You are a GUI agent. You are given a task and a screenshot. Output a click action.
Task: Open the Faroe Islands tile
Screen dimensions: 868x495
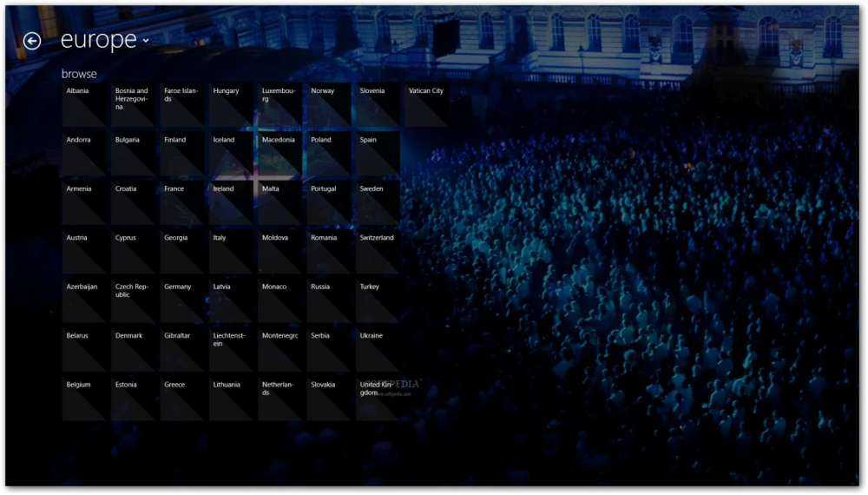point(182,105)
